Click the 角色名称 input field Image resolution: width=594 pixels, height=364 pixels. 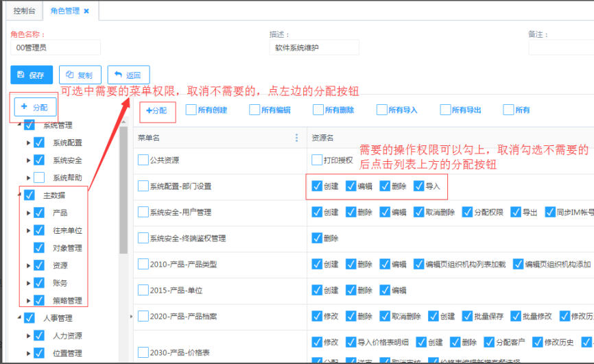click(x=56, y=48)
